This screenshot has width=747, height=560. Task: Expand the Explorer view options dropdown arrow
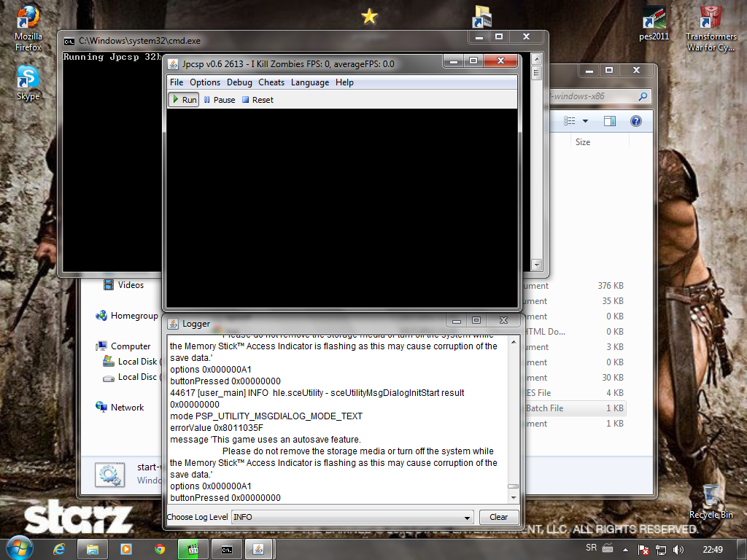(x=585, y=121)
